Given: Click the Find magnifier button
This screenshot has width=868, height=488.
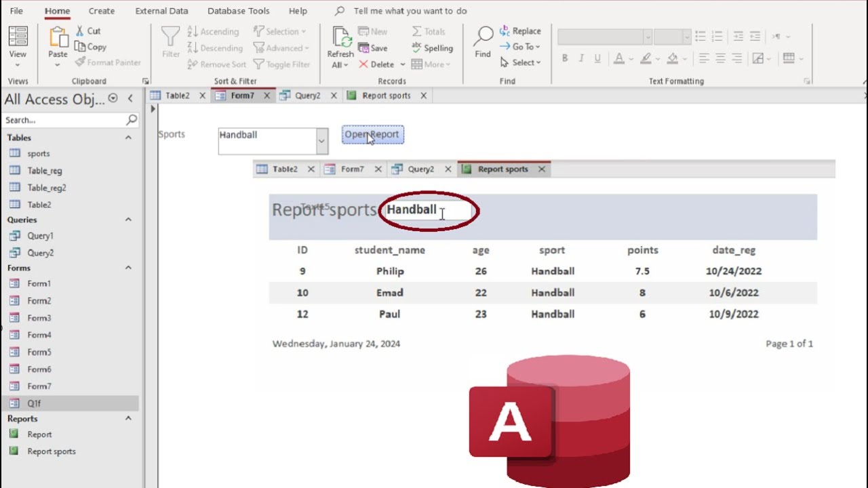Looking at the screenshot, I should coord(483,43).
